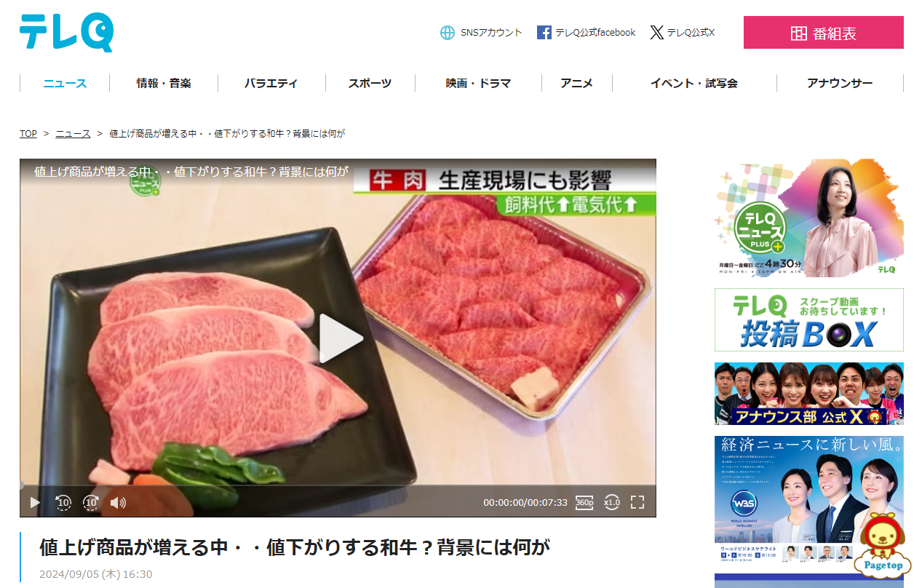Open the 番組表 program guide button
Viewport: 922px width, 588px height.
[x=824, y=33]
